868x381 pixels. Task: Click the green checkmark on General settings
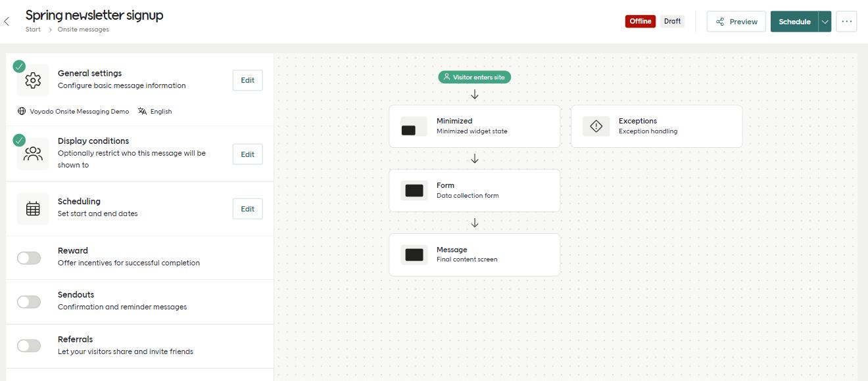(19, 66)
